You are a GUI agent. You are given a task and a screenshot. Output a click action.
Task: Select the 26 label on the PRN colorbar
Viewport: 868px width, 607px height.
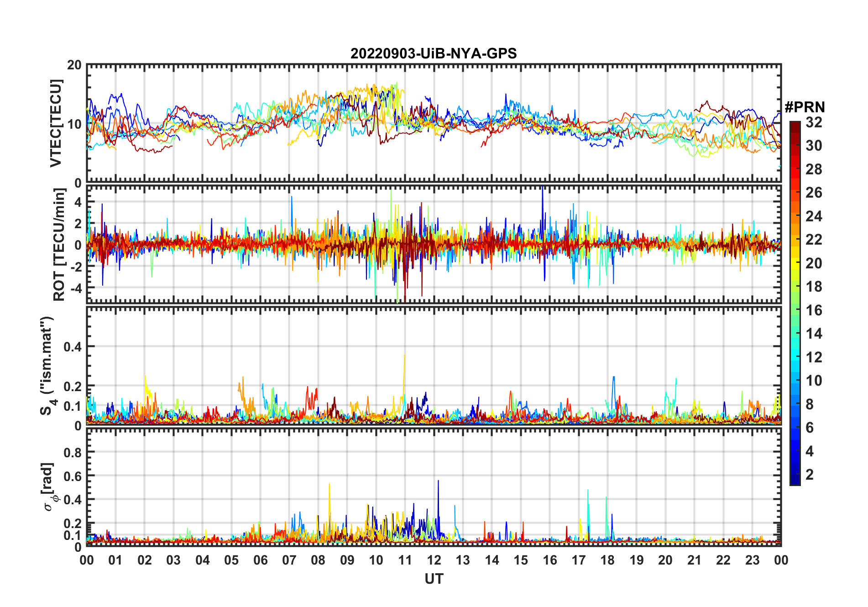coord(814,193)
